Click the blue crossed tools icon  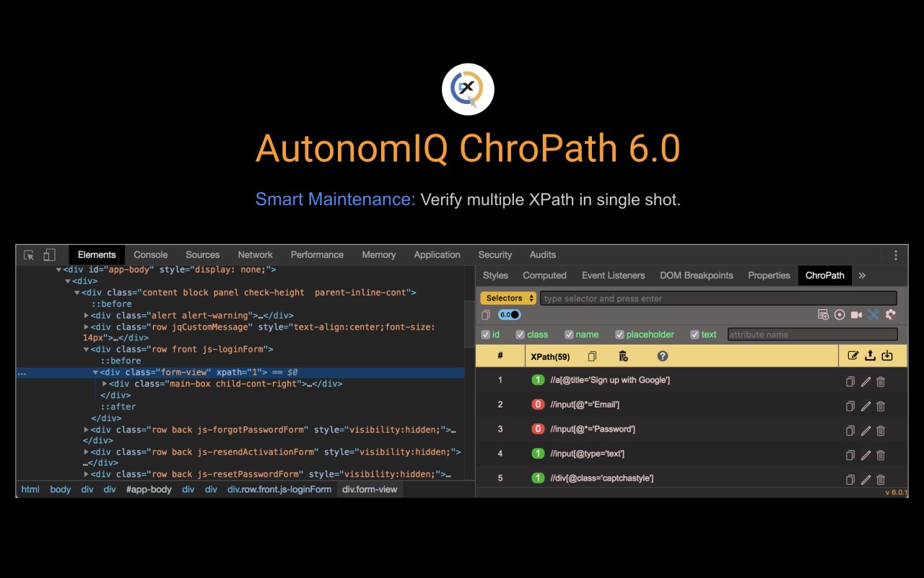tap(873, 315)
